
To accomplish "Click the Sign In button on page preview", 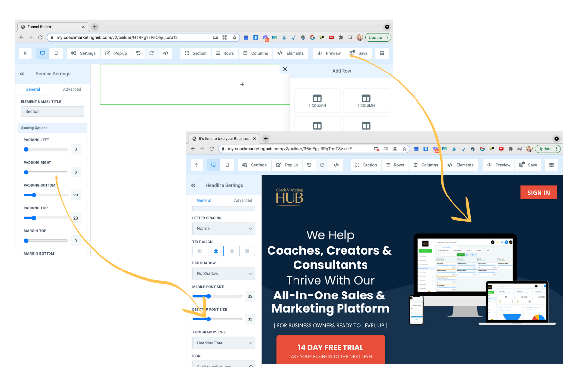I will (539, 193).
